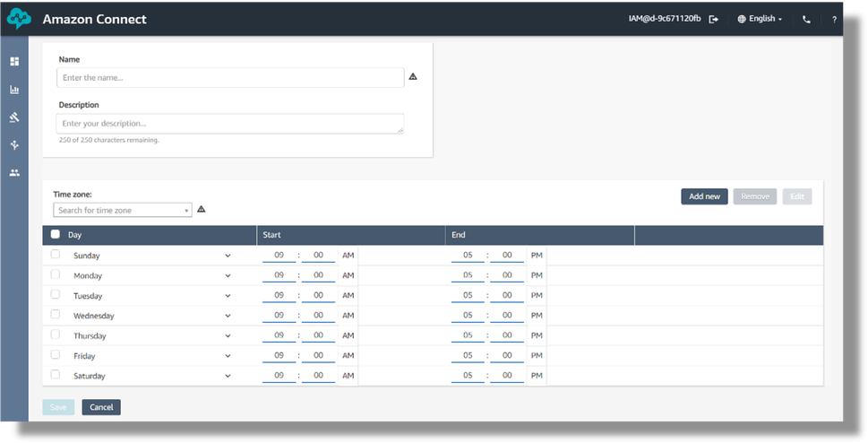The width and height of the screenshot is (868, 443).
Task: Click the logout icon beside IAM username
Action: tap(714, 19)
